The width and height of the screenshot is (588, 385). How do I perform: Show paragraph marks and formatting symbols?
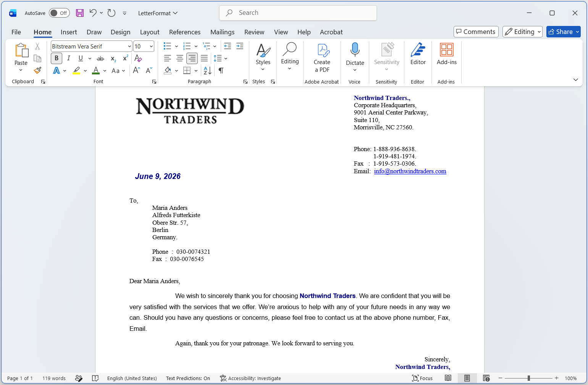[x=221, y=71]
